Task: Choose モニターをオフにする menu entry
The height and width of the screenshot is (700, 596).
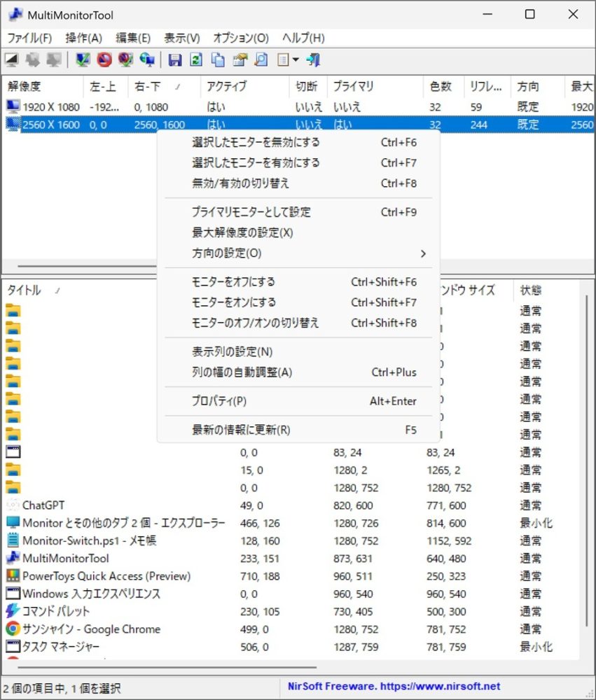Action: (298, 282)
